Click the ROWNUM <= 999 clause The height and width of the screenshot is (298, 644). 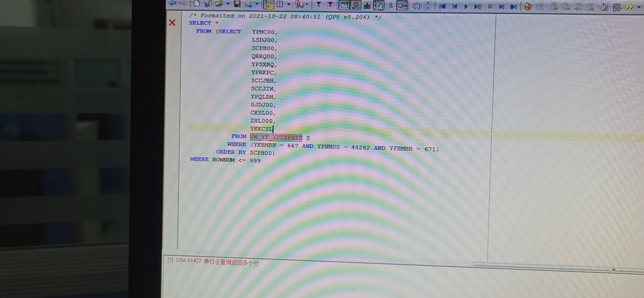click(x=236, y=160)
